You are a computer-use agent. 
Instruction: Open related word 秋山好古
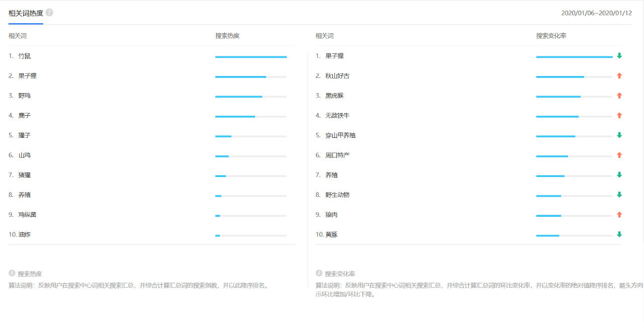click(x=338, y=76)
